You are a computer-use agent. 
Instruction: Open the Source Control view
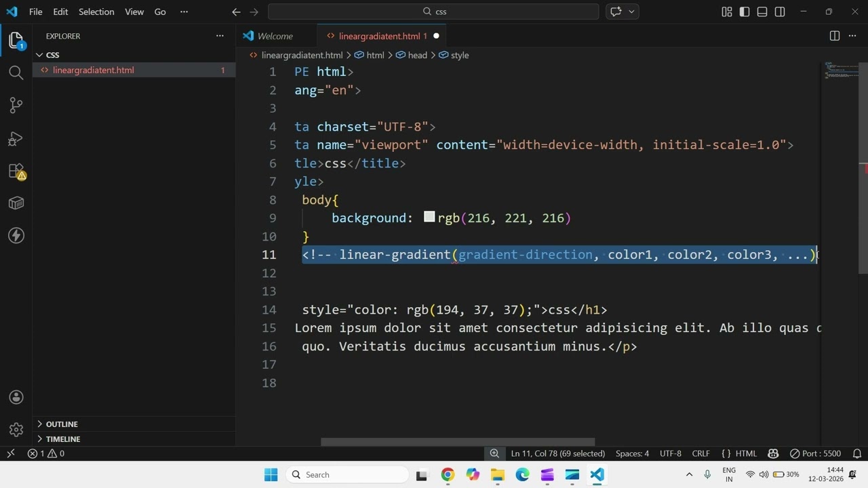pos(16,105)
